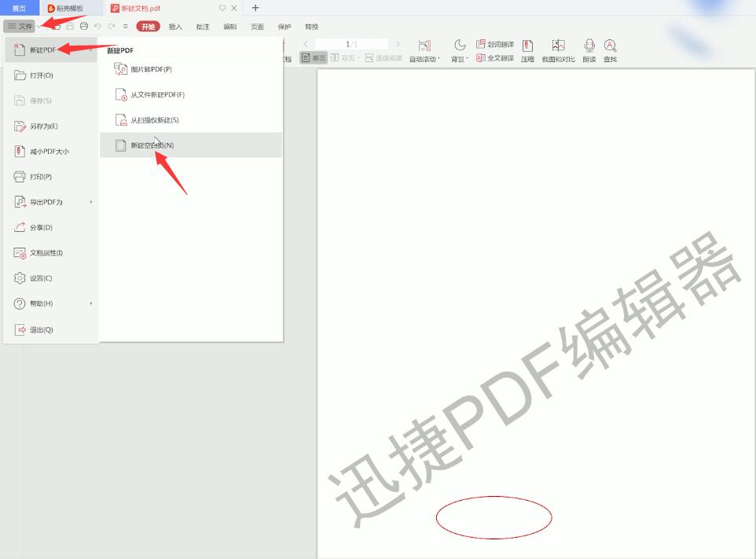This screenshot has height=559, width=756.
Task: Click the blank page icon beside 新建空白页
Action: point(120,145)
